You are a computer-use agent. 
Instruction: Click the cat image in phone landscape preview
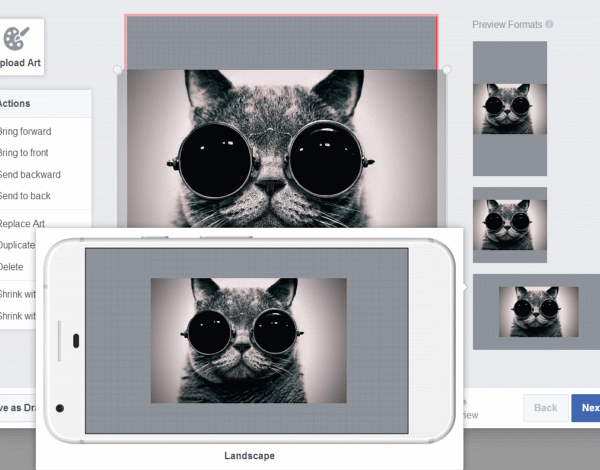(248, 340)
